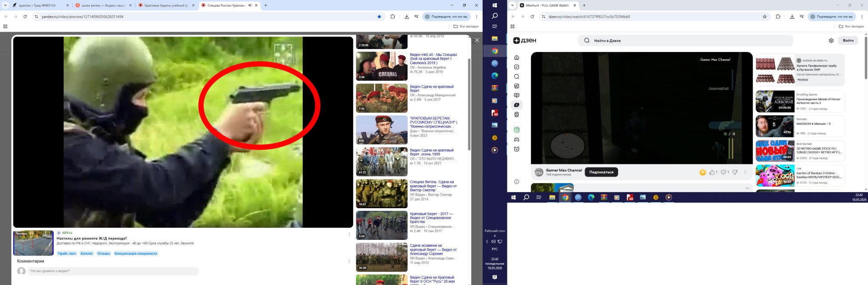Open WinRAR icon in the horizontal taskbar

[x=604, y=197]
